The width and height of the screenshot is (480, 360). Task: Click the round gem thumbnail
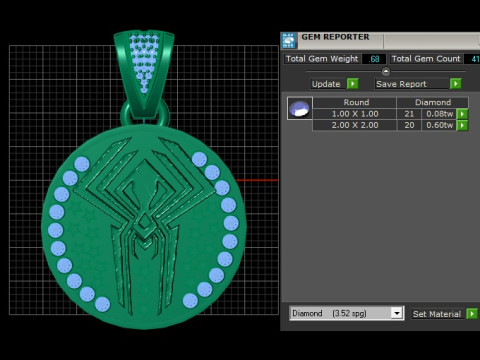(x=300, y=108)
